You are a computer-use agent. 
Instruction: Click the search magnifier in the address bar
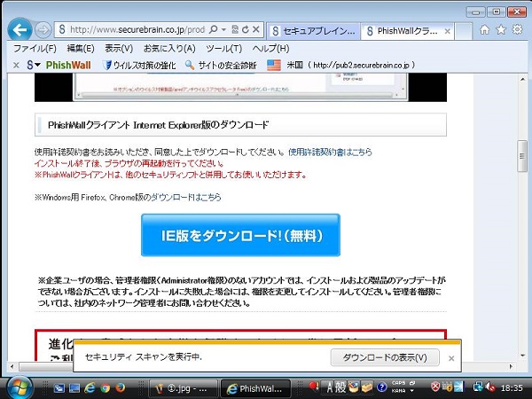[x=213, y=30]
